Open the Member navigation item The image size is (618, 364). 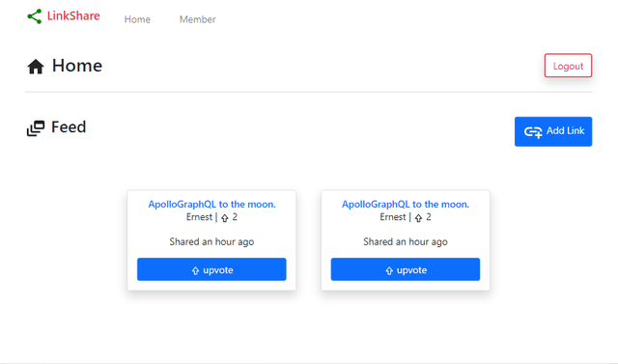click(197, 19)
